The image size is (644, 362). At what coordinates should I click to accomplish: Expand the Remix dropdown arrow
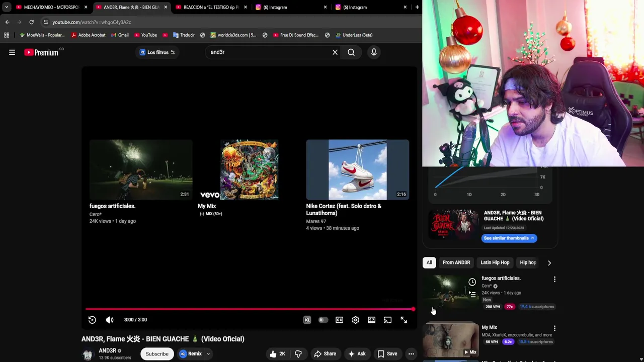pyautogui.click(x=208, y=354)
